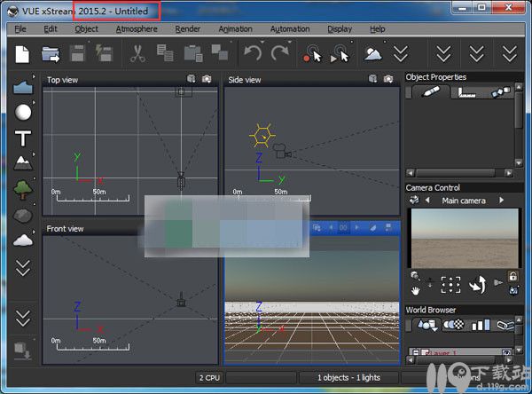This screenshot has width=532, height=394.
Task: Select the Links chain tab in World Browser
Action: [505, 325]
